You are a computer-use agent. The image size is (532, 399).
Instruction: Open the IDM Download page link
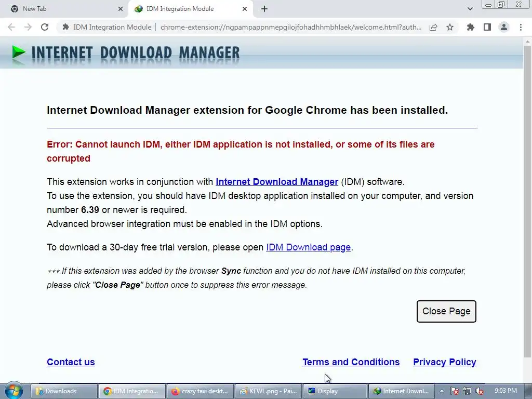[308, 247]
